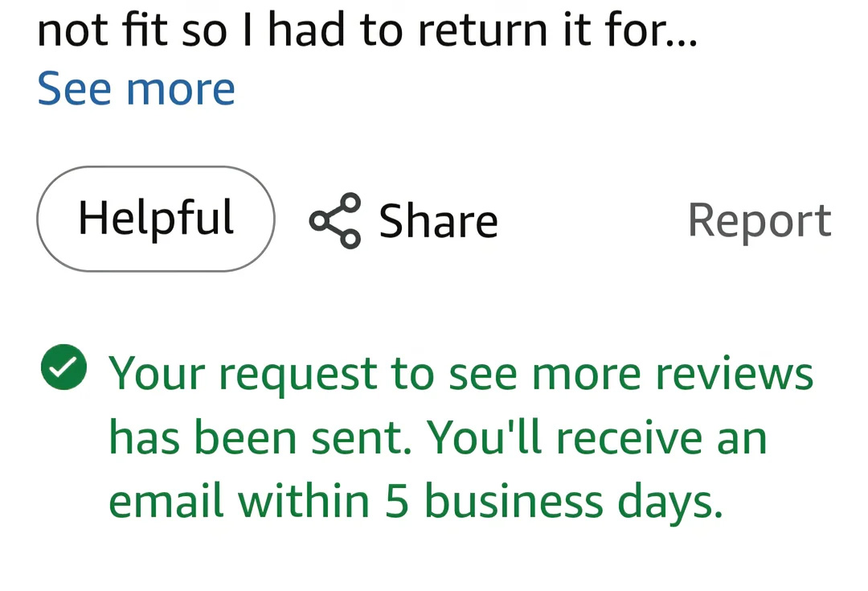Click the 'email within 5 business days' line
The width and height of the screenshot is (868, 591).
click(x=416, y=502)
